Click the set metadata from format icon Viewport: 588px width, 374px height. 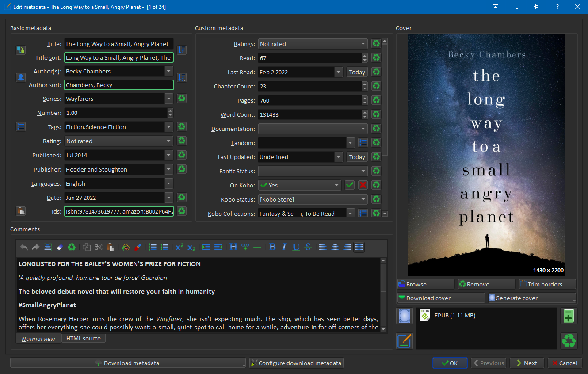click(405, 341)
